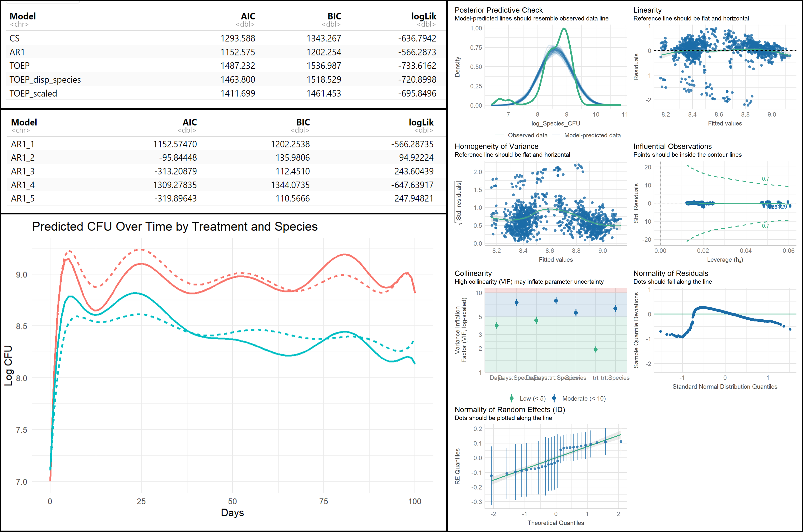Click the AR1_4 model label
The image size is (803, 532).
[23, 185]
